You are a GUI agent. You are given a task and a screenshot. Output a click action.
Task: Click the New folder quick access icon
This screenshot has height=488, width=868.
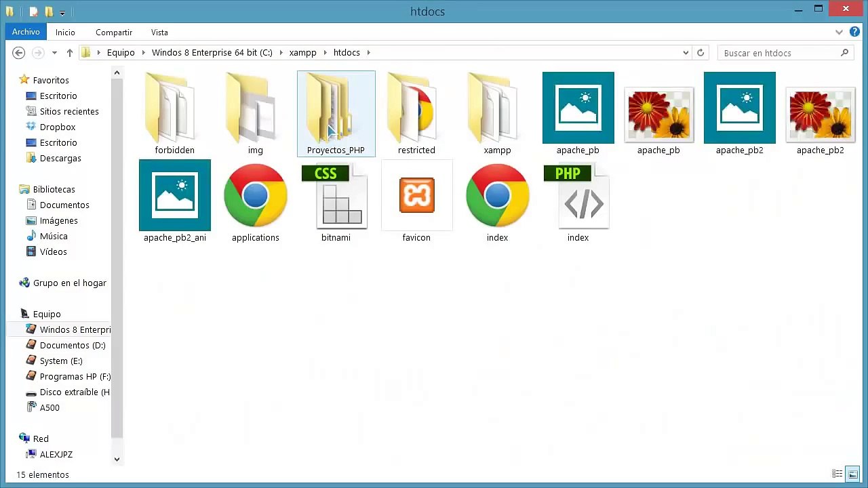49,12
